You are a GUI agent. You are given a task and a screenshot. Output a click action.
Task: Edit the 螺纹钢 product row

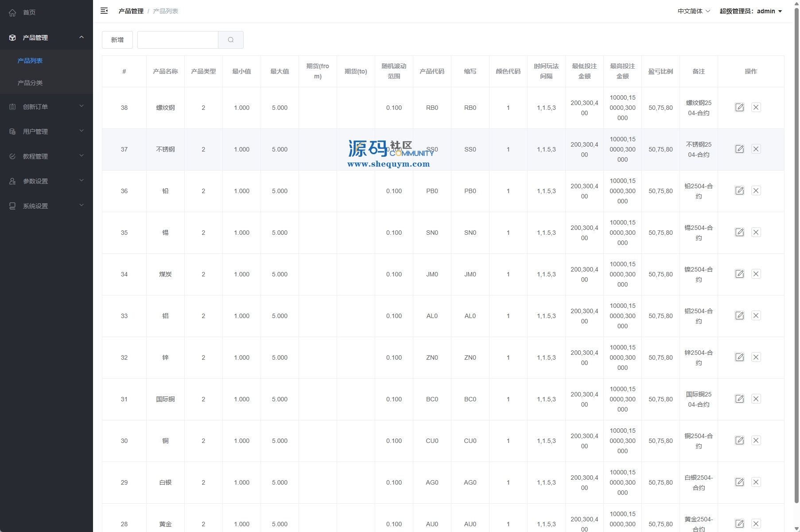pyautogui.click(x=739, y=108)
